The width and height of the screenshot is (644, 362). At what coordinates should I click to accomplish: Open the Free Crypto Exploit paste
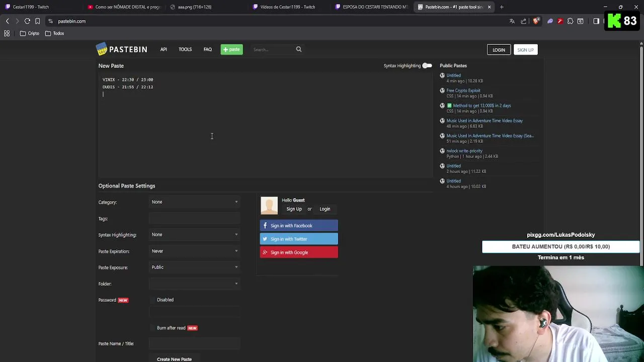point(463,90)
